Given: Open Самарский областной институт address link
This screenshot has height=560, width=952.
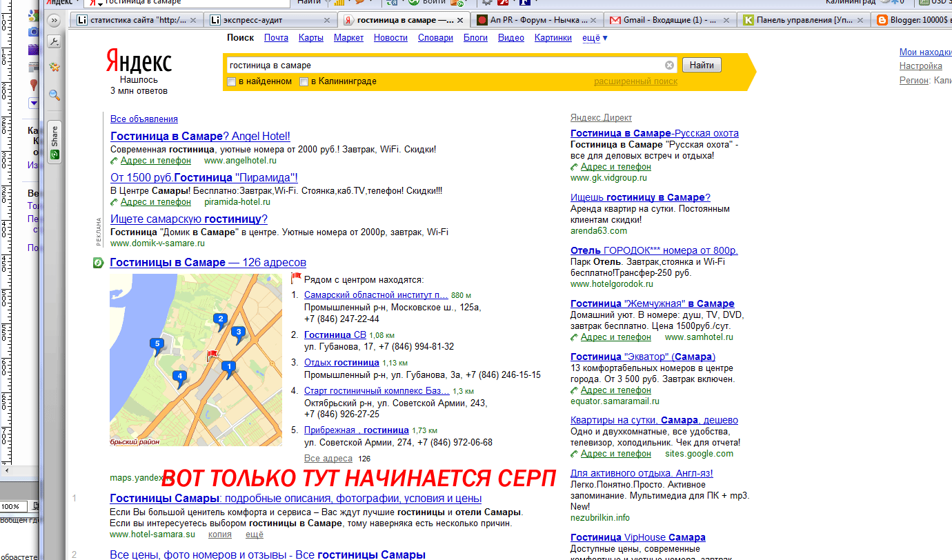Looking at the screenshot, I should (x=376, y=295).
